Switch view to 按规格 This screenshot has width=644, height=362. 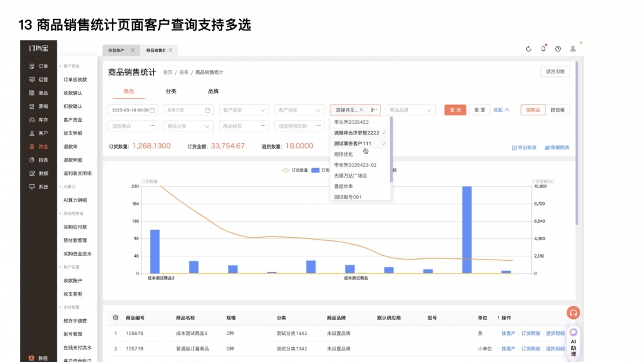557,110
